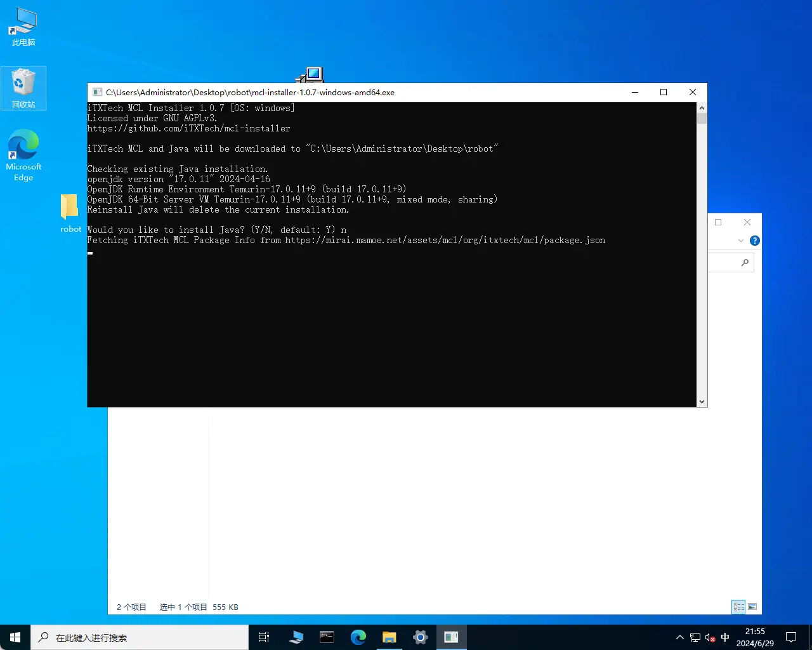Image resolution: width=812 pixels, height=650 pixels.
Task: Open the 此电脑 desktop icon
Action: pos(23,27)
